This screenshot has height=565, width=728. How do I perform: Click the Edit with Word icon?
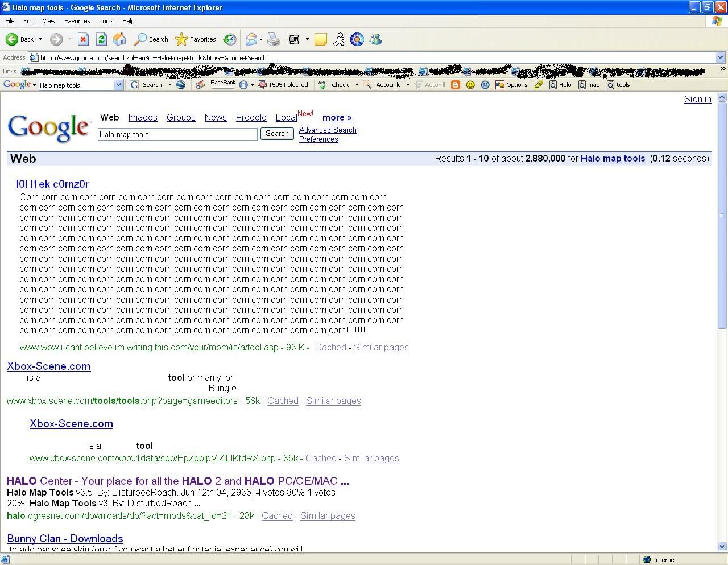[x=294, y=39]
